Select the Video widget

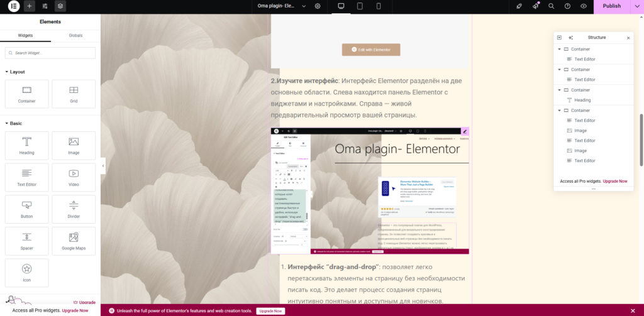coord(74,177)
